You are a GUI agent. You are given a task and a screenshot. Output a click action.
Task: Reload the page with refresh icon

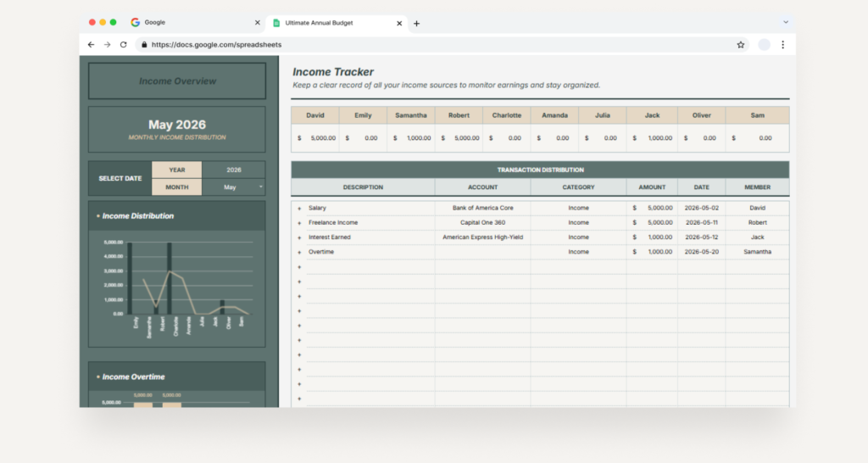(x=124, y=45)
